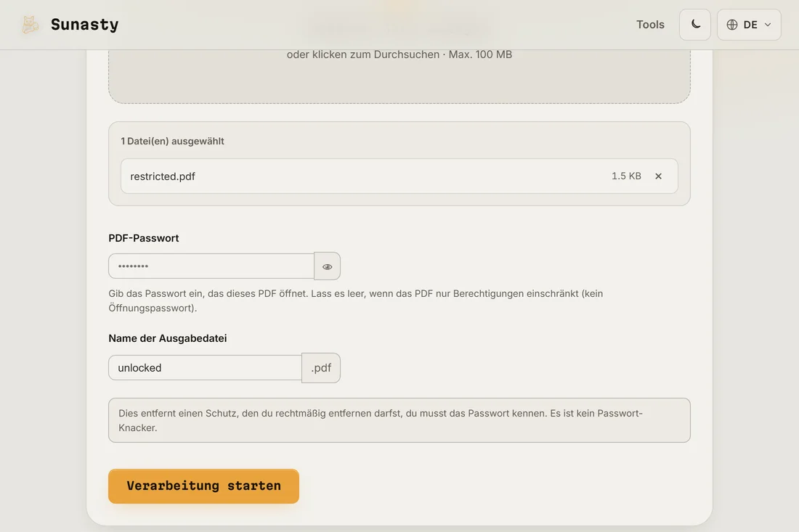Click the Sunasty cat logo icon
The width and height of the screenshot is (799, 532).
coord(30,25)
